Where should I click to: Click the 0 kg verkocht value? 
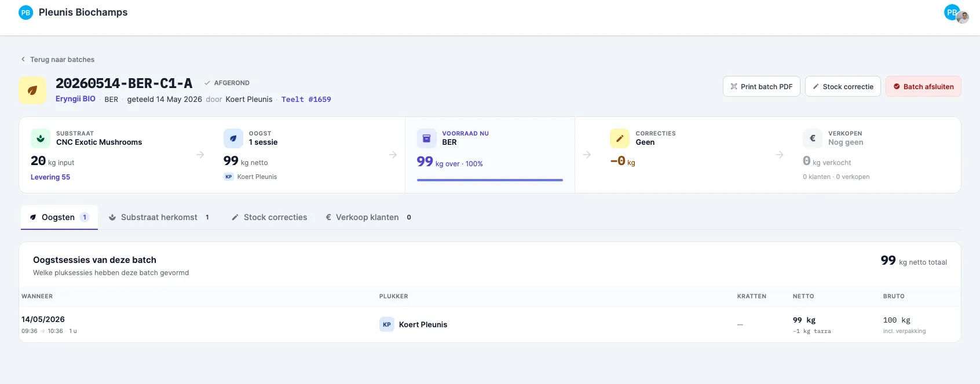[x=827, y=161]
